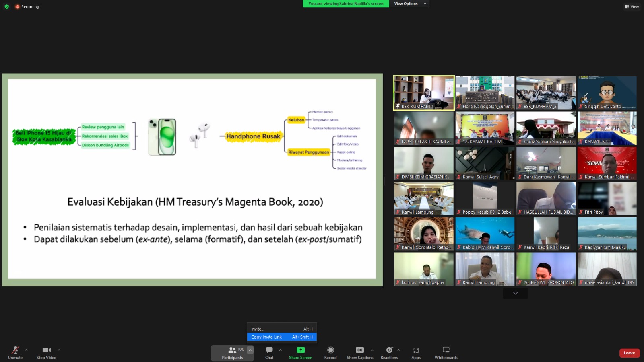Select Dani Kusmawan video tile
The height and width of the screenshot is (362, 644).
(x=546, y=163)
